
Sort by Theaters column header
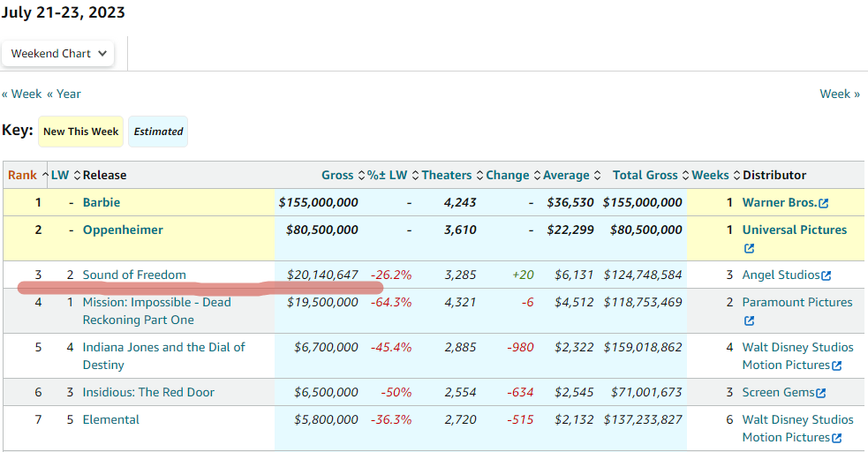pos(452,176)
